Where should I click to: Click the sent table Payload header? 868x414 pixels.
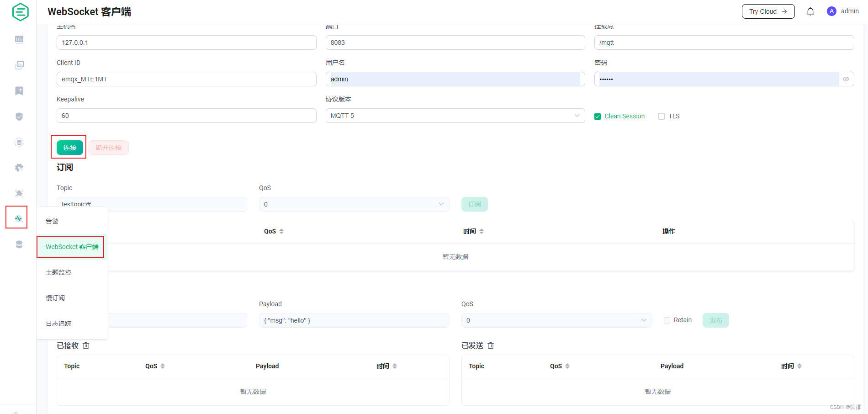tap(672, 366)
